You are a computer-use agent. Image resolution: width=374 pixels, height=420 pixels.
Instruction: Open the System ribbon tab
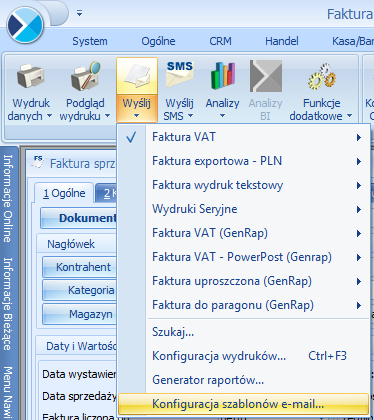[90, 41]
